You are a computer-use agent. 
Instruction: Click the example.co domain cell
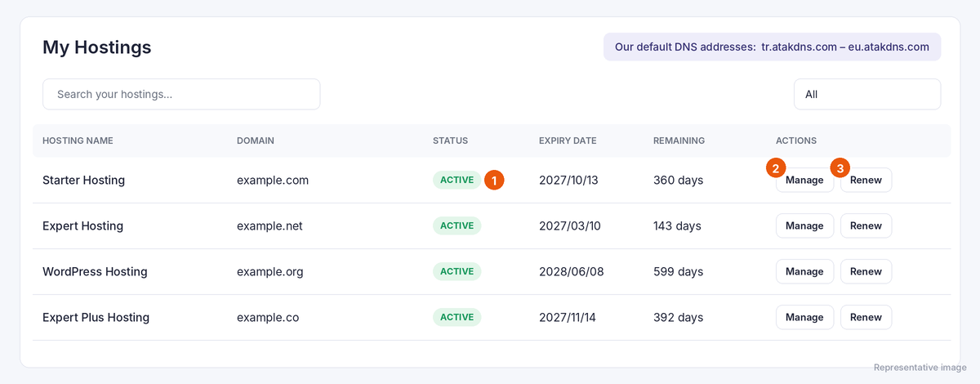click(x=268, y=317)
